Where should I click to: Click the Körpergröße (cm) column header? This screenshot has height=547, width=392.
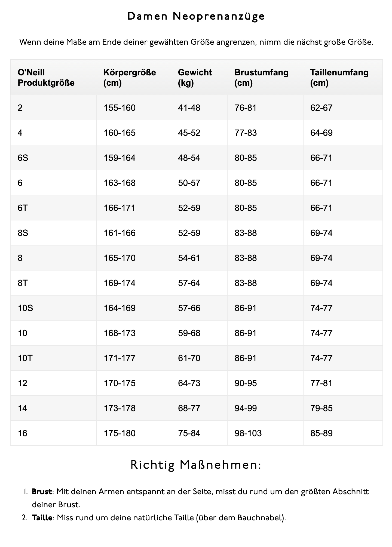130,78
